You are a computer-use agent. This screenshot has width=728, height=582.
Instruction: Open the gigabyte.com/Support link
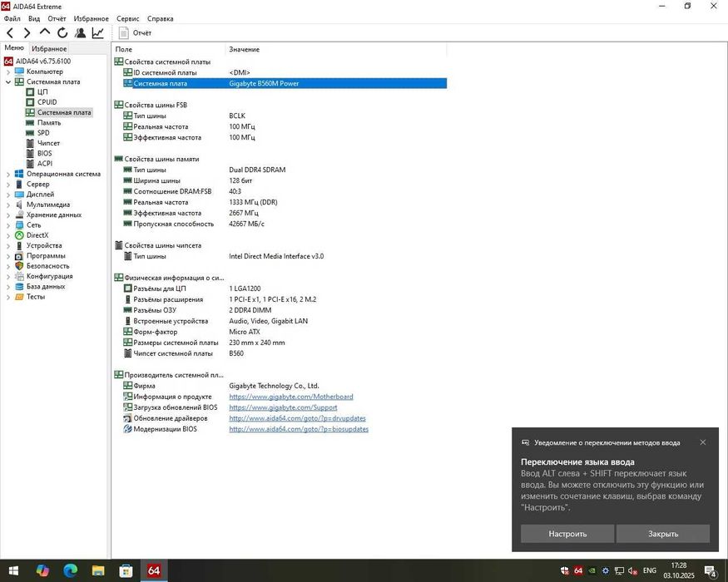[x=283, y=407]
